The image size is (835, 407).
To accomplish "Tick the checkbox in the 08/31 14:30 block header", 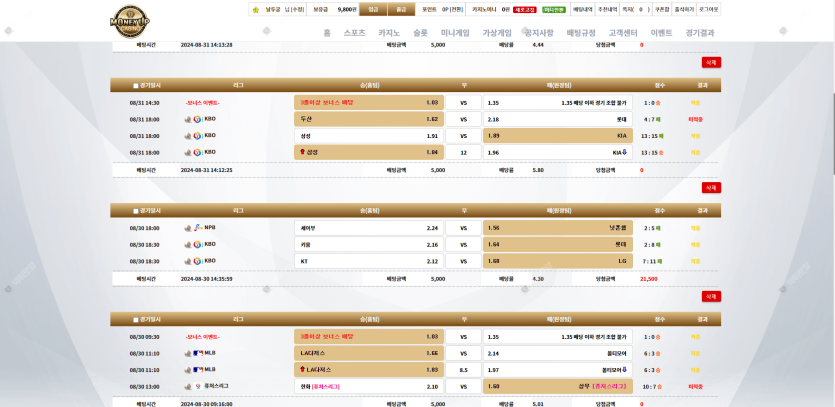I will [136, 85].
